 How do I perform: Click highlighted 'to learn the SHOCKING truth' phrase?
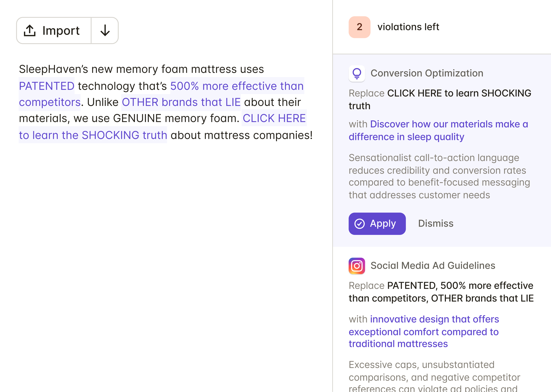coord(93,135)
